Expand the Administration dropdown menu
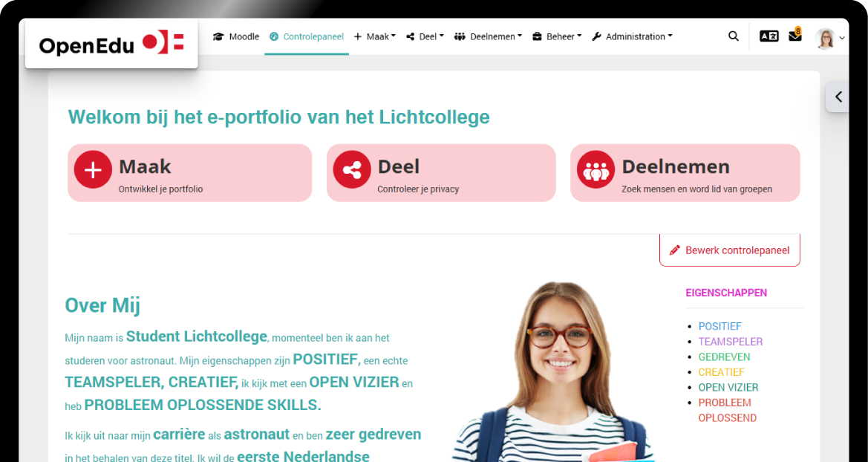The width and height of the screenshot is (868, 462). 632,36
